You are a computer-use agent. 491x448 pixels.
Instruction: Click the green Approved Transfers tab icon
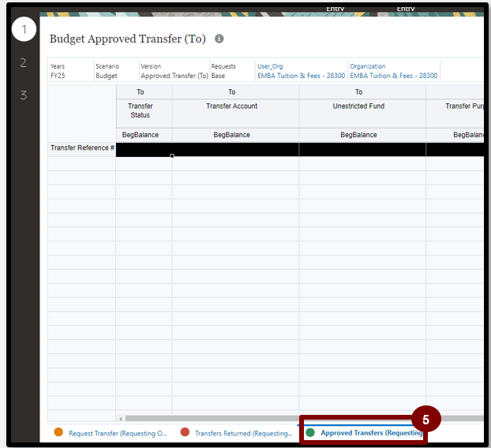[x=310, y=432]
